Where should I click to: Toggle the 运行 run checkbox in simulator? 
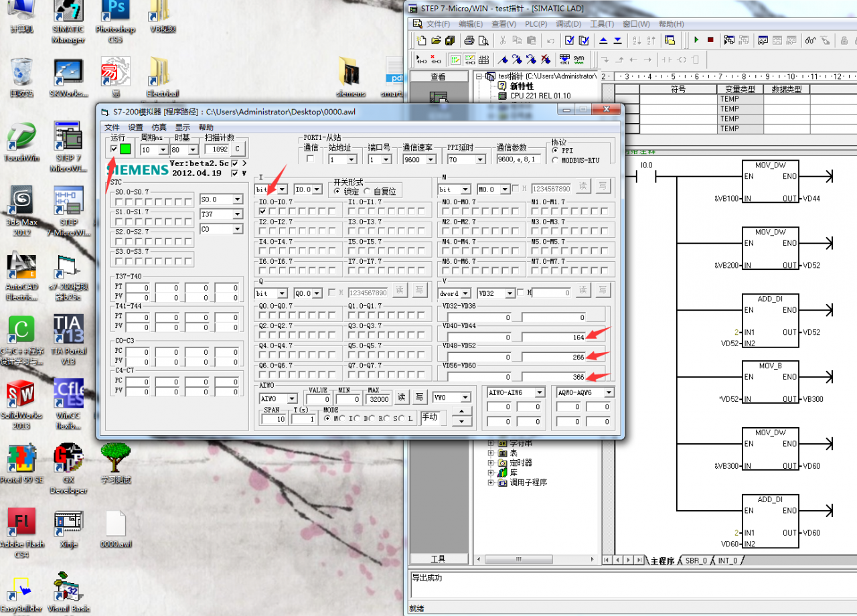[x=114, y=149]
